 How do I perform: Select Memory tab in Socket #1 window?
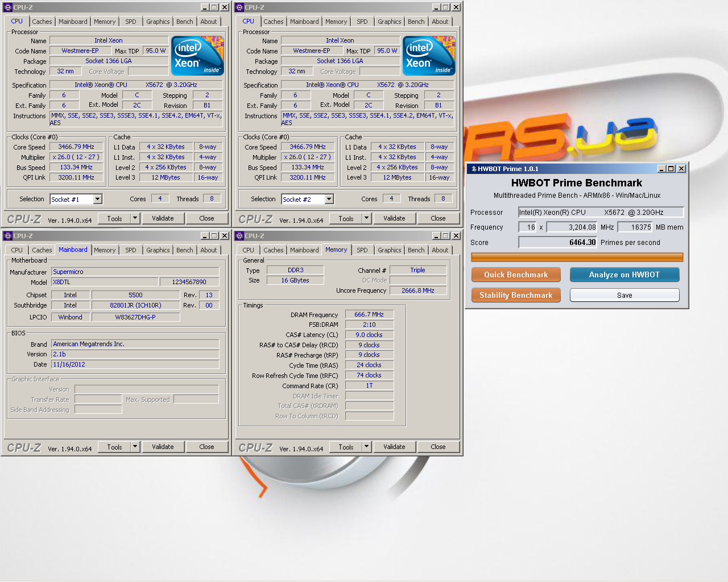point(105,22)
